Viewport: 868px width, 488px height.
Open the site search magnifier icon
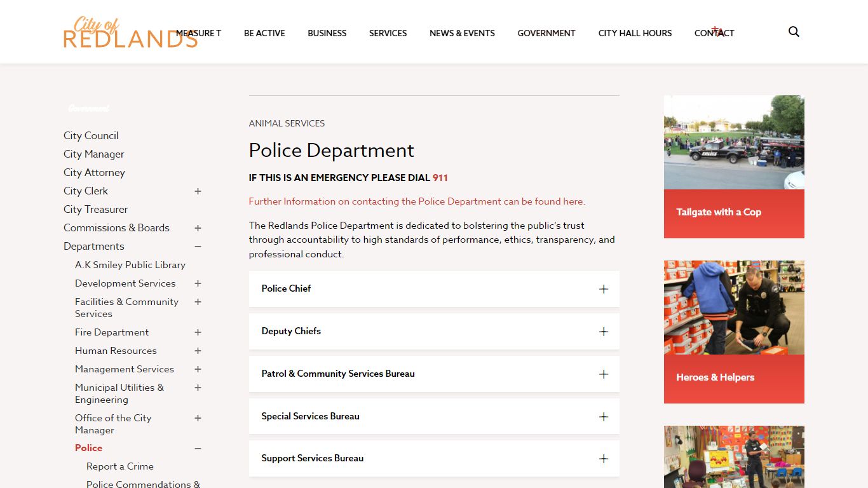(x=794, y=32)
